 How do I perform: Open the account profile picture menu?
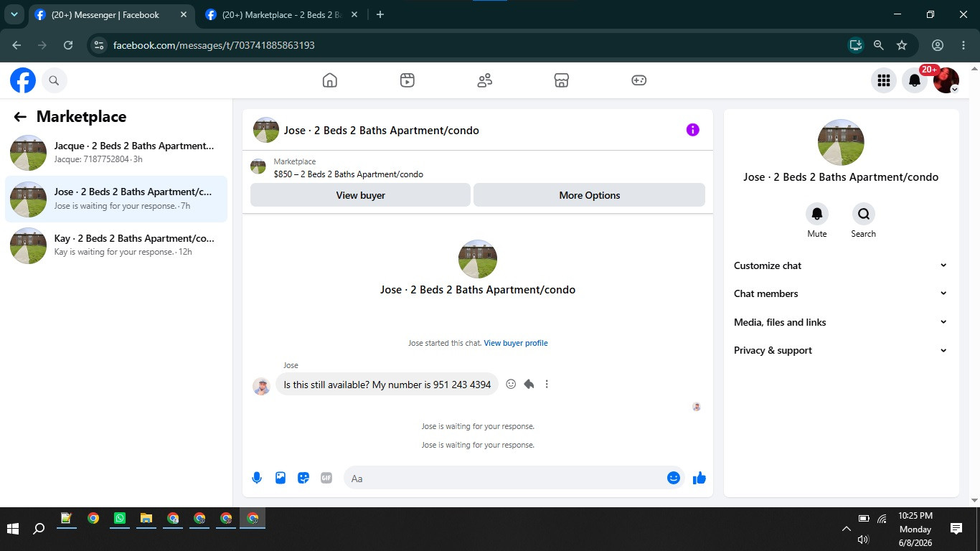[x=946, y=80]
